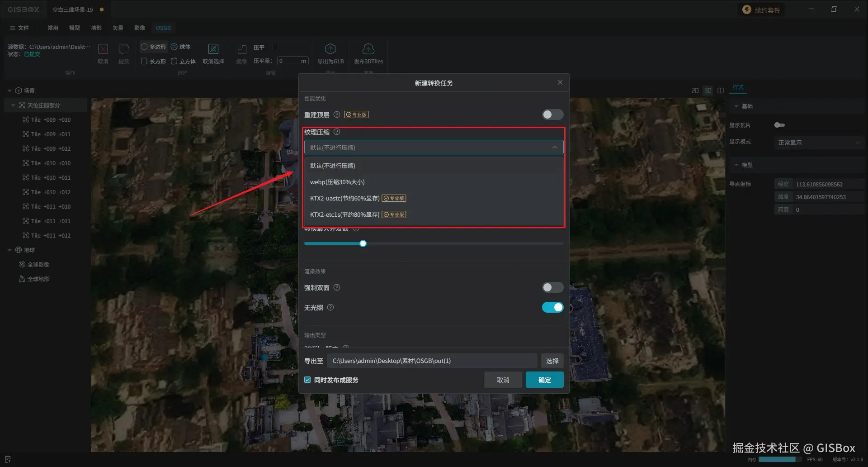Click the Tile +009 +010 node icon
868x467 pixels.
tap(26, 119)
